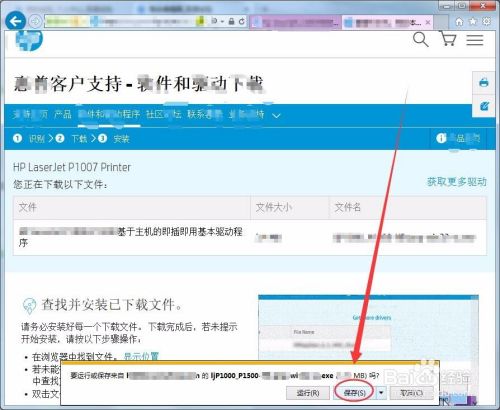Click step 3 安装 in the step bar

pyautogui.click(x=113, y=138)
